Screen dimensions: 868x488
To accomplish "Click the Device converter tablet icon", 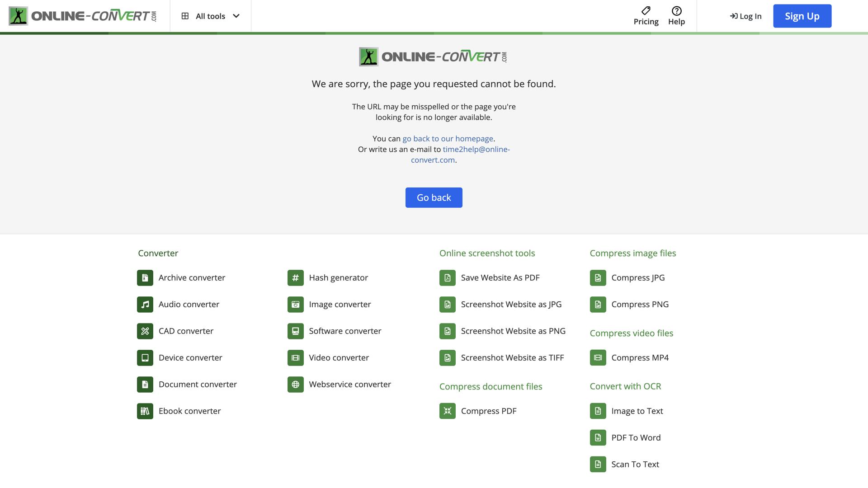I will (x=145, y=358).
